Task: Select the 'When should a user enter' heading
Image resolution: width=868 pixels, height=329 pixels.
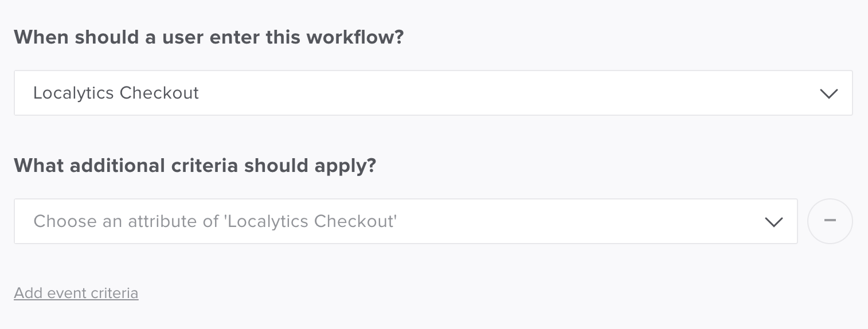Action: pyautogui.click(x=209, y=37)
